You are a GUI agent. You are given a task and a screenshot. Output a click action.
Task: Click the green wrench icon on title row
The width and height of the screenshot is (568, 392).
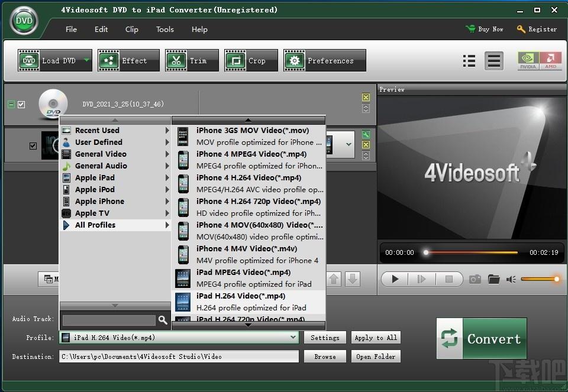[x=366, y=134]
